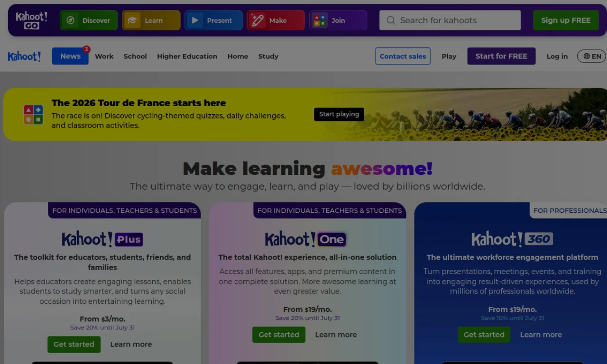
Task: Click 'The ultimate workforce engagement platform' text
Action: [512, 257]
